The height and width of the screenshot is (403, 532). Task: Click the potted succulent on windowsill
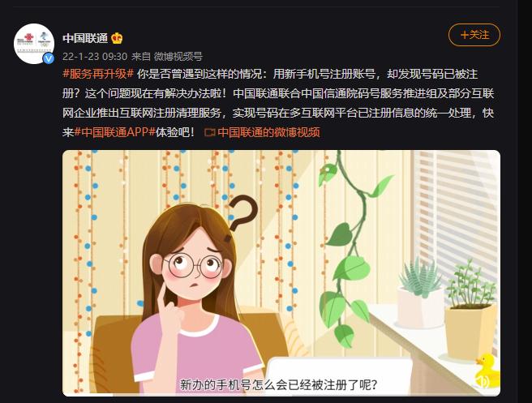420,294
